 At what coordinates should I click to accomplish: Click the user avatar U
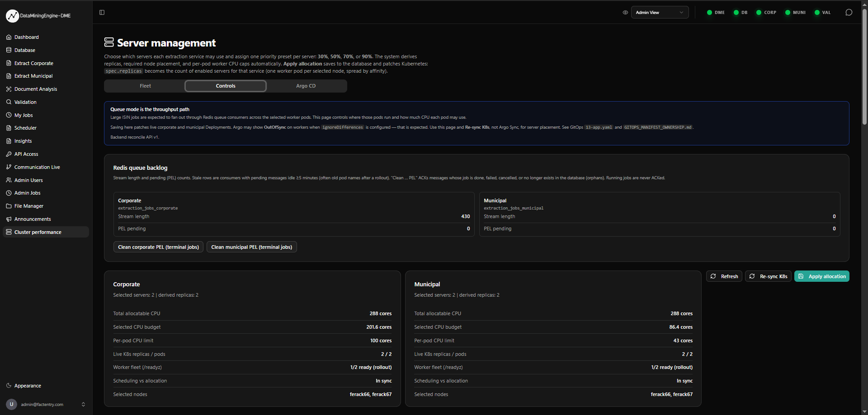tap(11, 404)
